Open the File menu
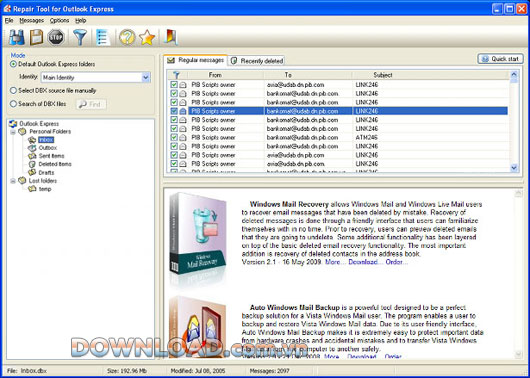This screenshot has height=378, width=530. coord(9,20)
